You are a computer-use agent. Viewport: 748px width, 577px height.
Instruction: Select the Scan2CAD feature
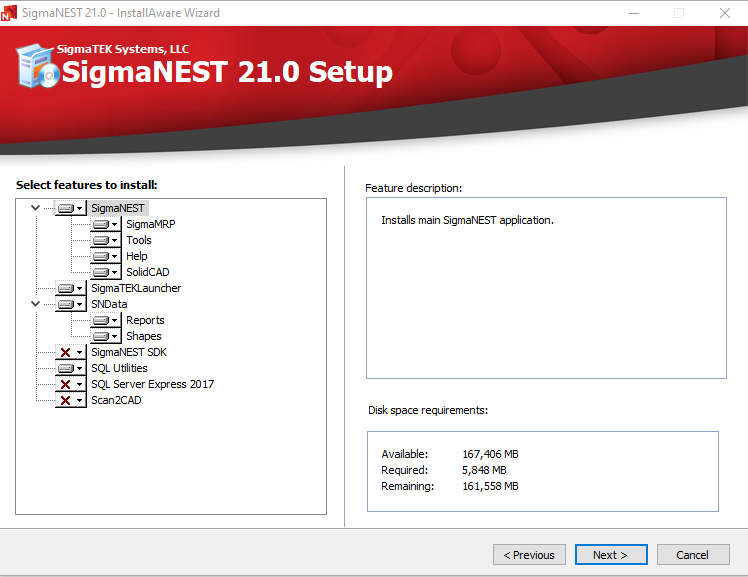point(116,400)
